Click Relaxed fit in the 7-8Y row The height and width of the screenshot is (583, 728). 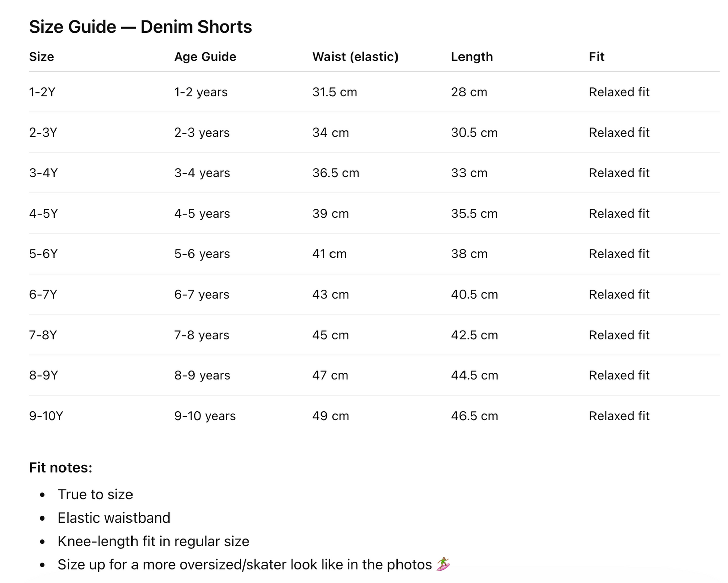click(x=619, y=335)
